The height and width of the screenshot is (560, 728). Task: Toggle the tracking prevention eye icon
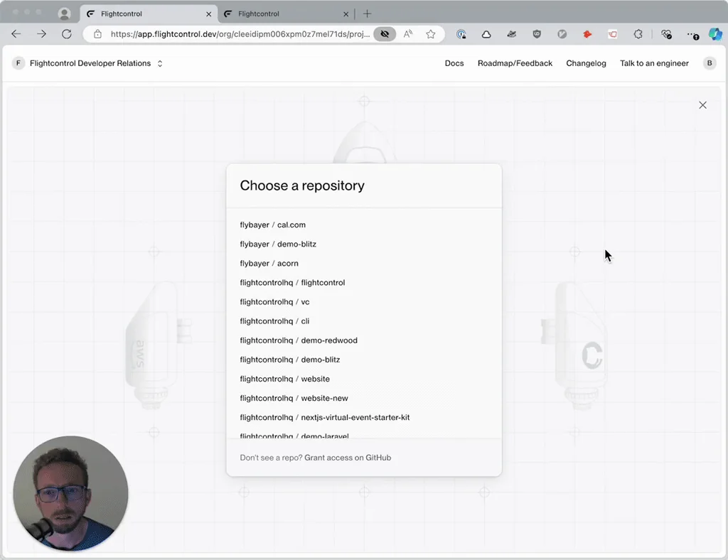tap(385, 34)
